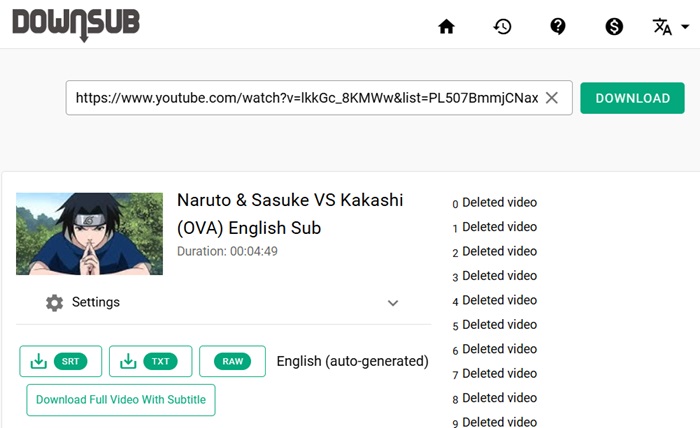
Task: Clear the URL with the X icon
Action: [552, 98]
